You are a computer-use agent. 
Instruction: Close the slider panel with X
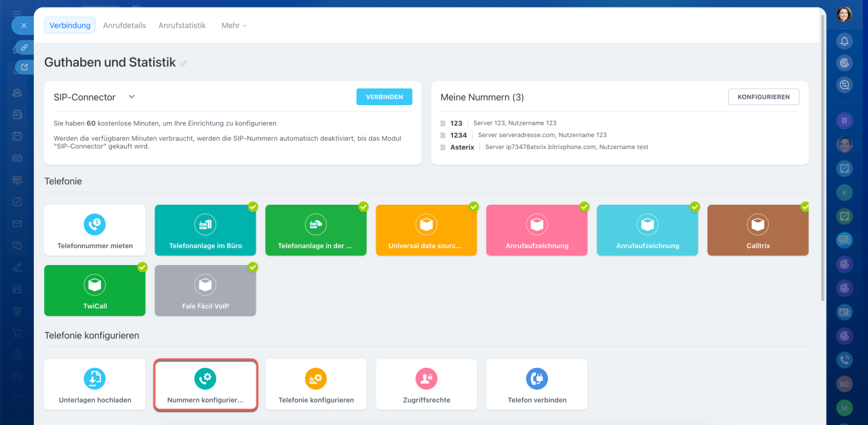24,26
